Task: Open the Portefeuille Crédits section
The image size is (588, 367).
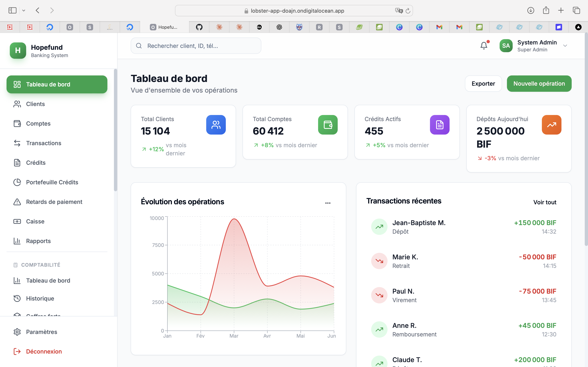Action: click(52, 182)
